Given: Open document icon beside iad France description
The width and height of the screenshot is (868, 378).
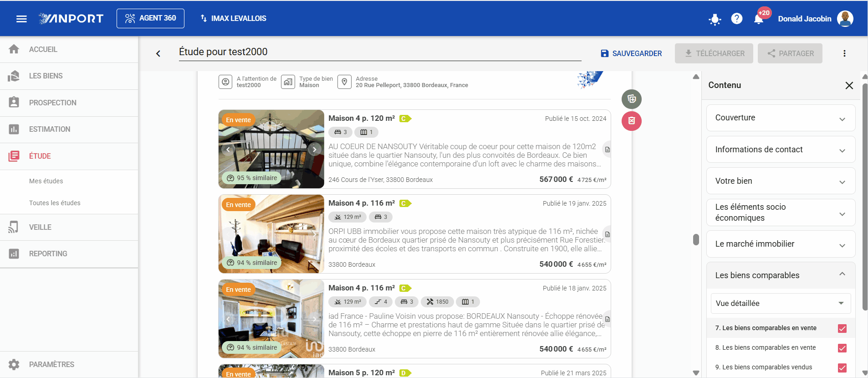Looking at the screenshot, I should pyautogui.click(x=607, y=319).
